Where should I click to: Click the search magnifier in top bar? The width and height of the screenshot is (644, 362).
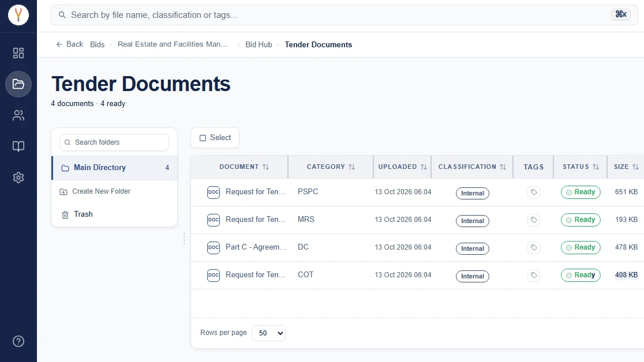pos(62,15)
